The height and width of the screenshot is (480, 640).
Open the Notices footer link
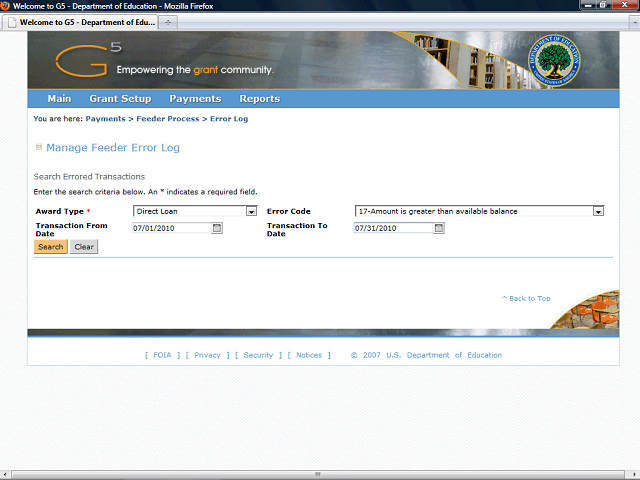(309, 355)
